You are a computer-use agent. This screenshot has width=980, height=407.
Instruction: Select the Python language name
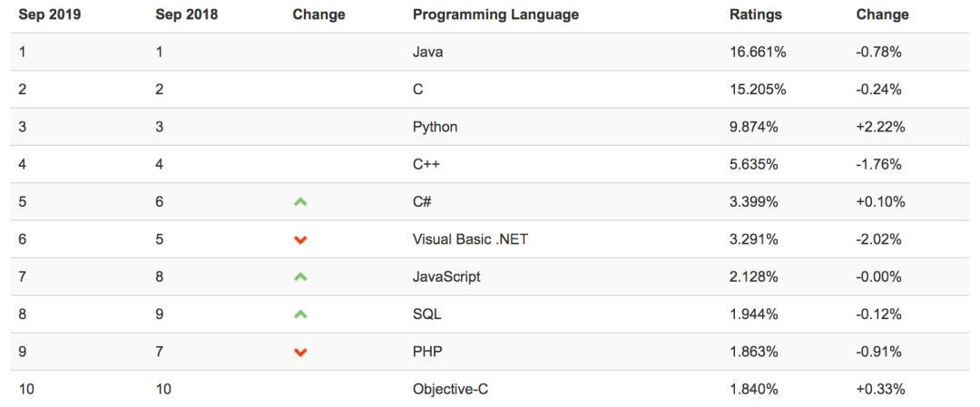435,127
